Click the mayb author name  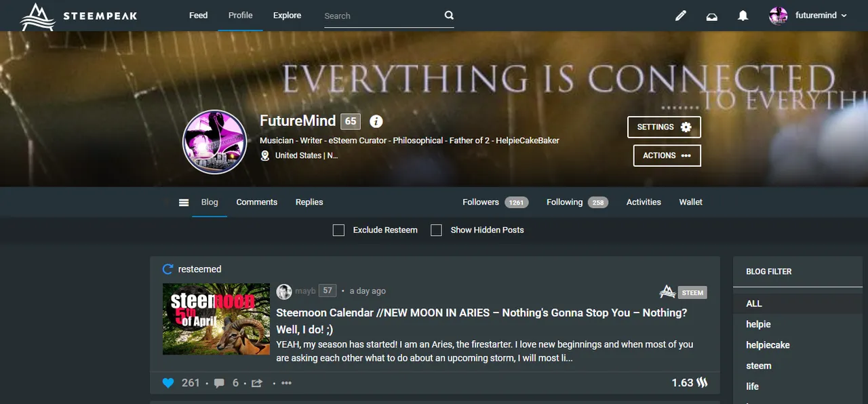tap(305, 291)
